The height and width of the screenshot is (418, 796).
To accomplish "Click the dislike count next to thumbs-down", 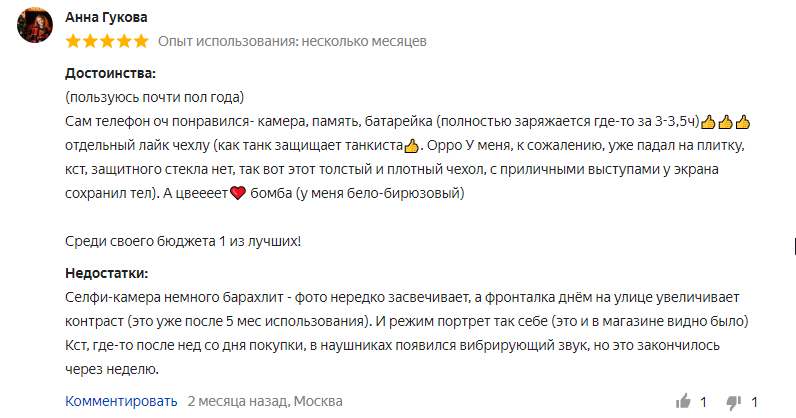I will tap(754, 402).
